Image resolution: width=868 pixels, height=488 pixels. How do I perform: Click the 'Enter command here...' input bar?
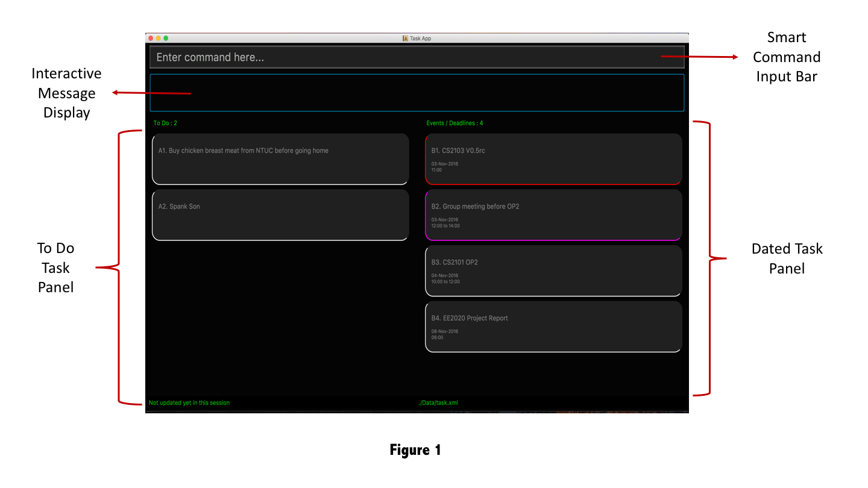click(x=417, y=57)
